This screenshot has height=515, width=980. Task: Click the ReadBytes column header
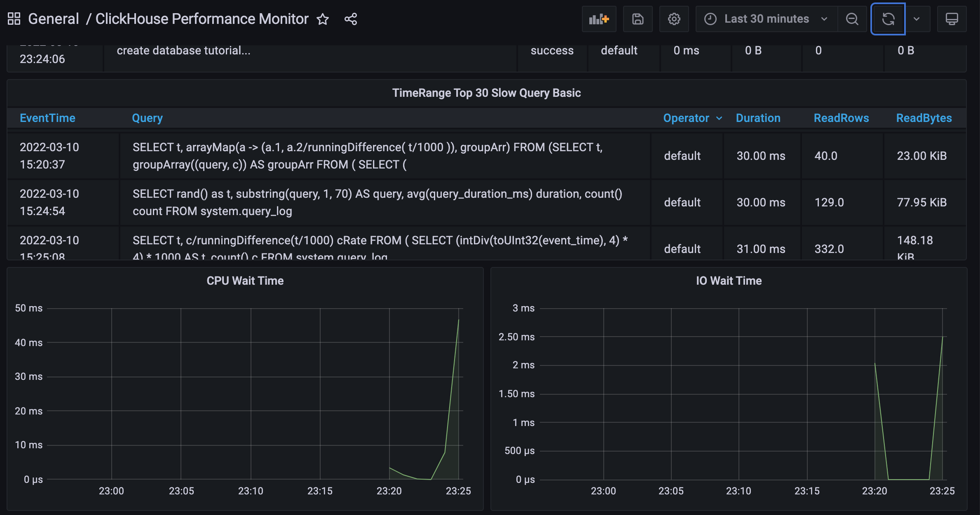[x=924, y=118]
